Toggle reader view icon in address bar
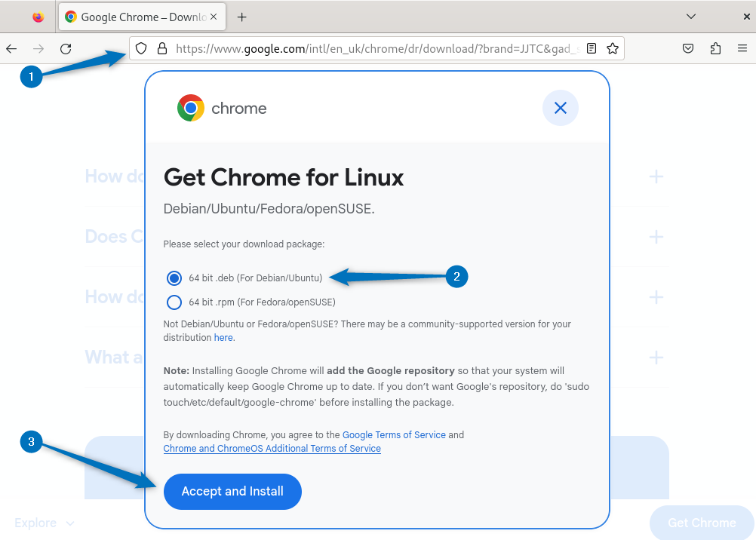Screen dimensions: 756x540 [592, 49]
